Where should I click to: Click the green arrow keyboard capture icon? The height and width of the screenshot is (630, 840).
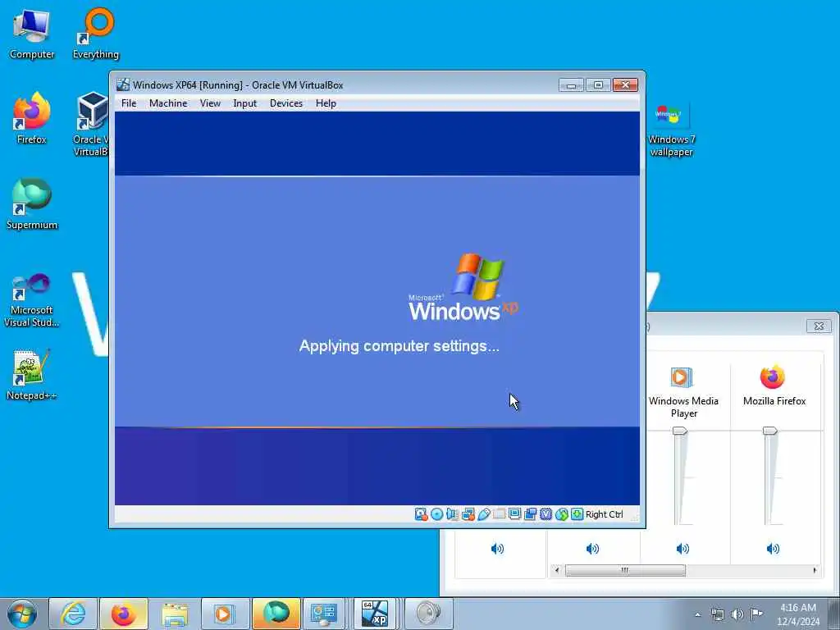click(x=577, y=514)
